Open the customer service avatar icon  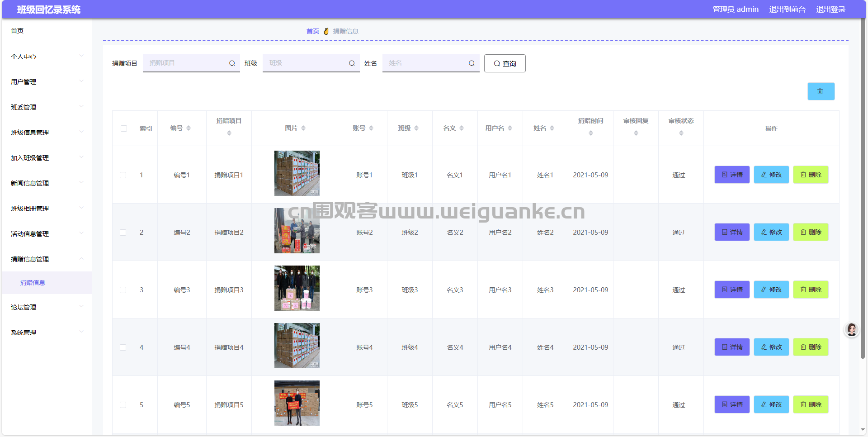(852, 330)
